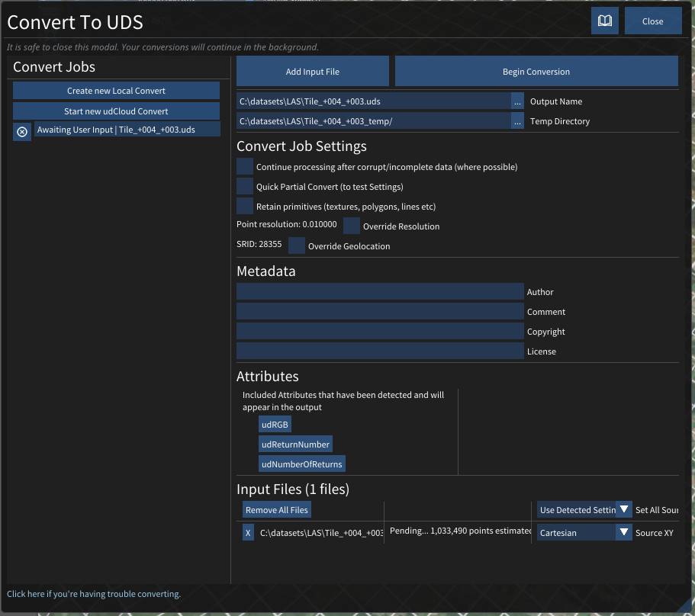Check Retain primitives option
This screenshot has width=695, height=616.
245,207
